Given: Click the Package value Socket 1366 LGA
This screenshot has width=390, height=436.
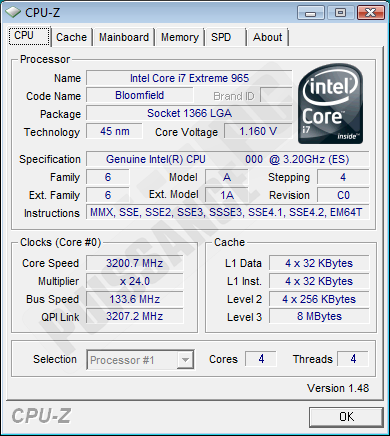Looking at the screenshot, I should click(x=189, y=113).
